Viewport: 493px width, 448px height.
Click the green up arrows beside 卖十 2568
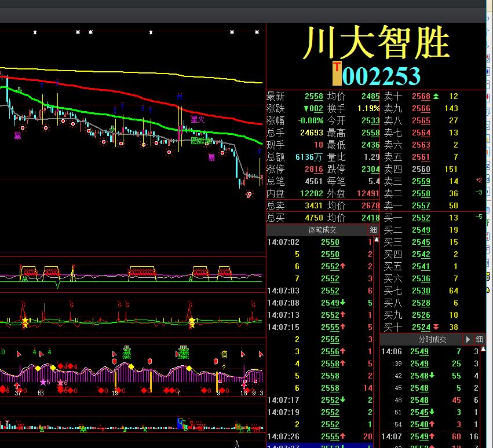tap(436, 97)
